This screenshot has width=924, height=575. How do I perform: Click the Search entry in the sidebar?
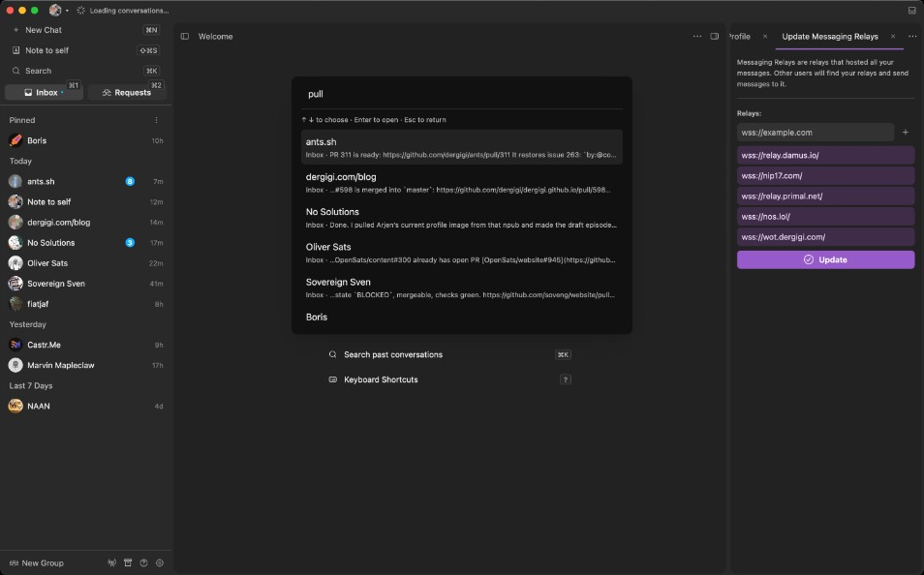click(x=86, y=71)
